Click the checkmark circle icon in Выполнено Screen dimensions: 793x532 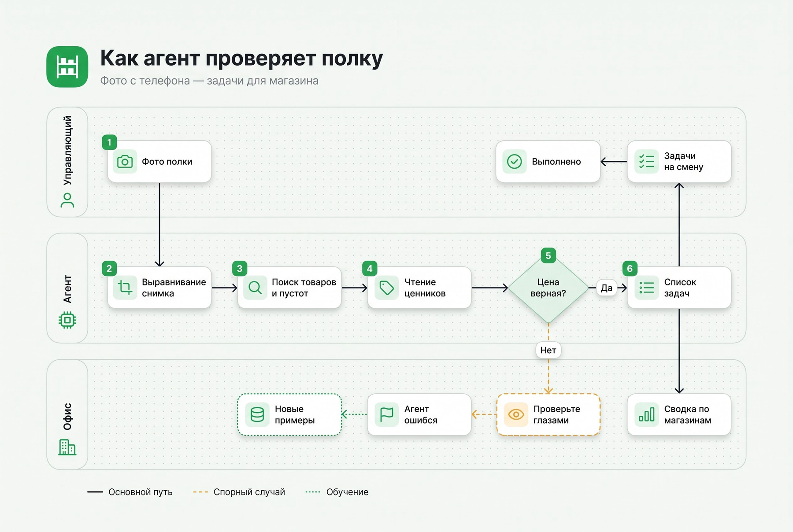(x=515, y=162)
